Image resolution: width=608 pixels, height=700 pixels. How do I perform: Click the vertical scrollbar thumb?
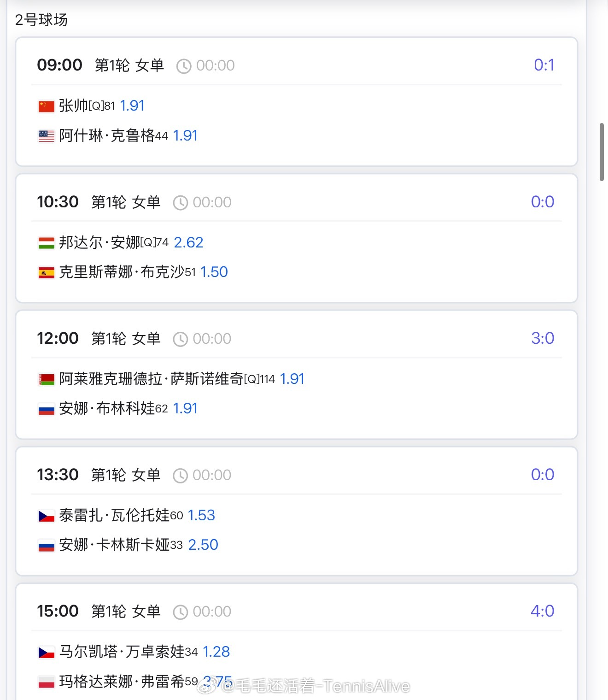602,152
